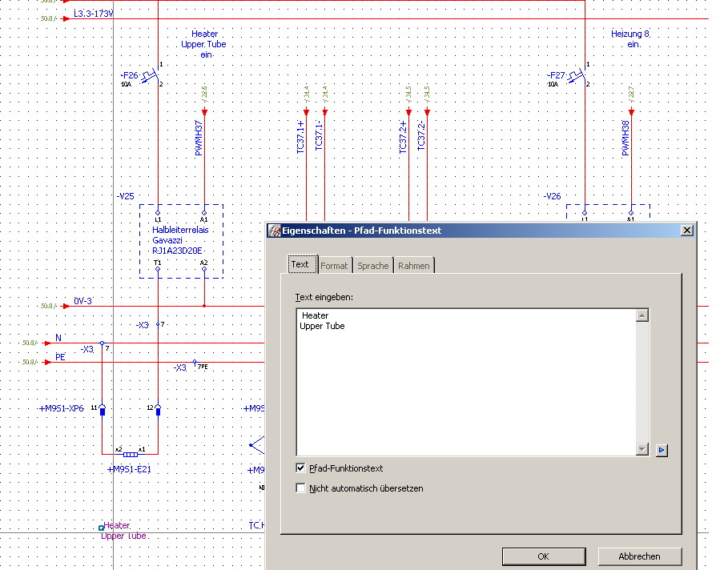The height and width of the screenshot is (570, 728).
Task: Select the heater resistor symbol above +M9S1-E21
Action: 131,455
